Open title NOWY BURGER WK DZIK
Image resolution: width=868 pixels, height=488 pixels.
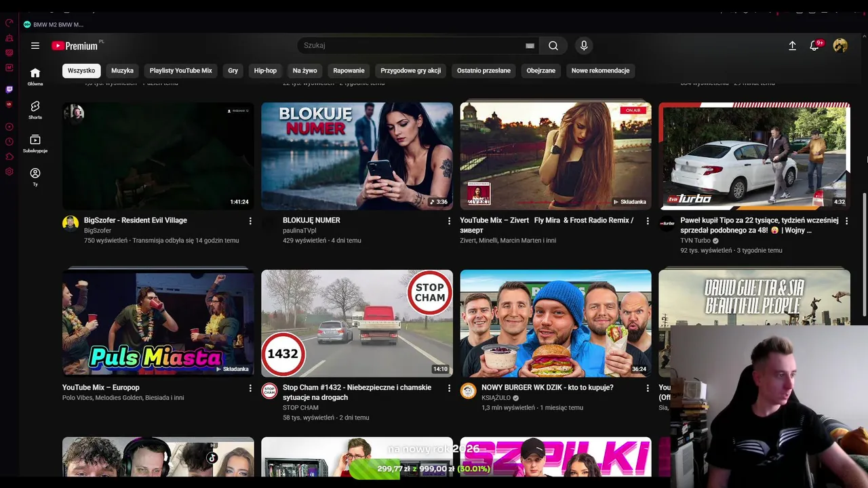(547, 388)
